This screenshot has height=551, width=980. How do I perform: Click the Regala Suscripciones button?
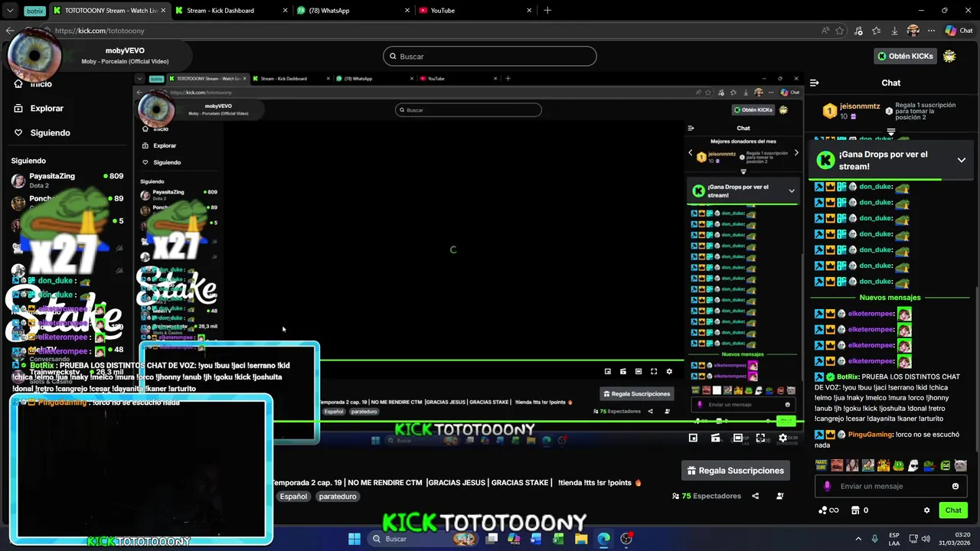[736, 471]
